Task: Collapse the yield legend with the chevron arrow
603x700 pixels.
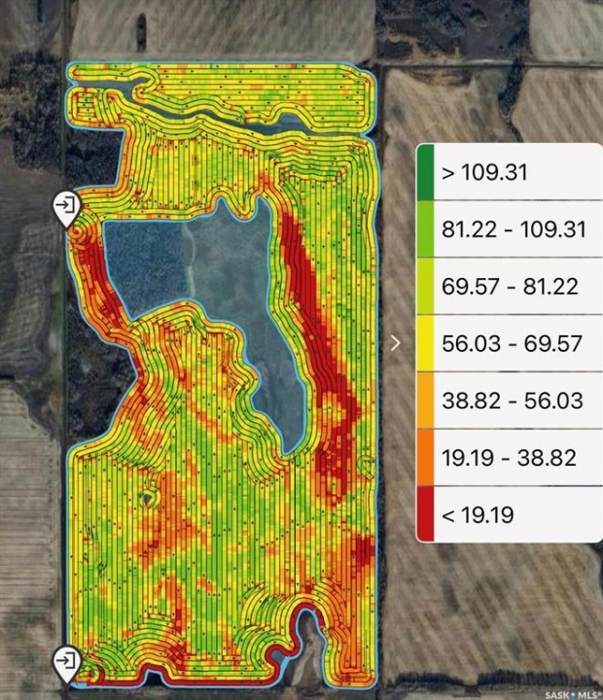Action: click(395, 342)
